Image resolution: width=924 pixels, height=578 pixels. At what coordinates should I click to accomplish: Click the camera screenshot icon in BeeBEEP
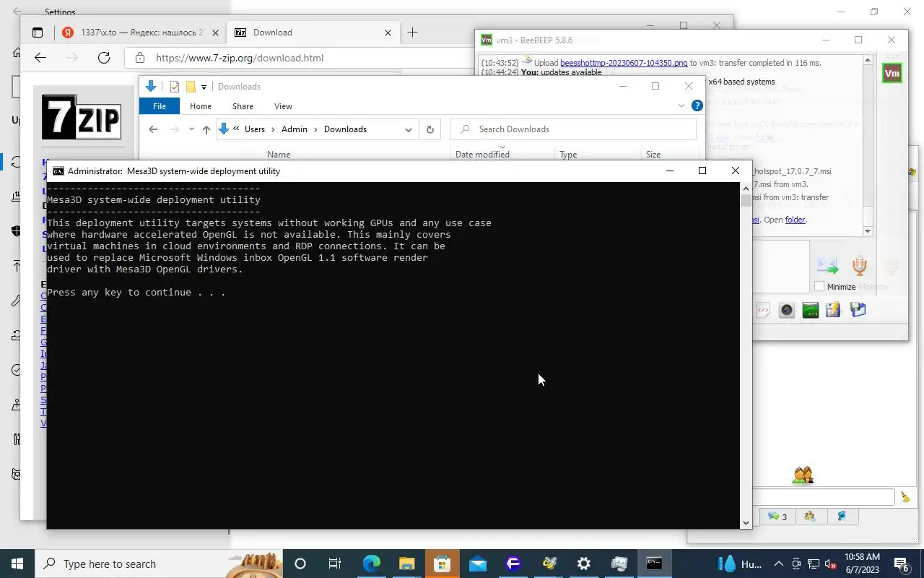[787, 310]
